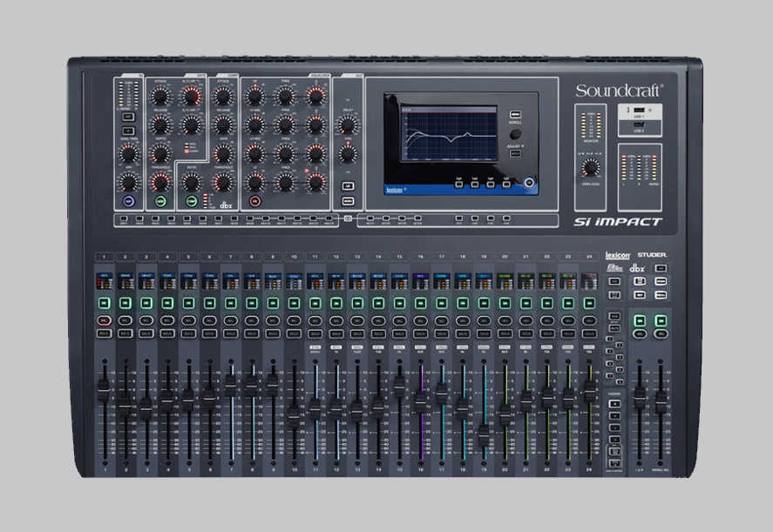Open VCA setup with the VCA button
The image size is (773, 532).
614,316
